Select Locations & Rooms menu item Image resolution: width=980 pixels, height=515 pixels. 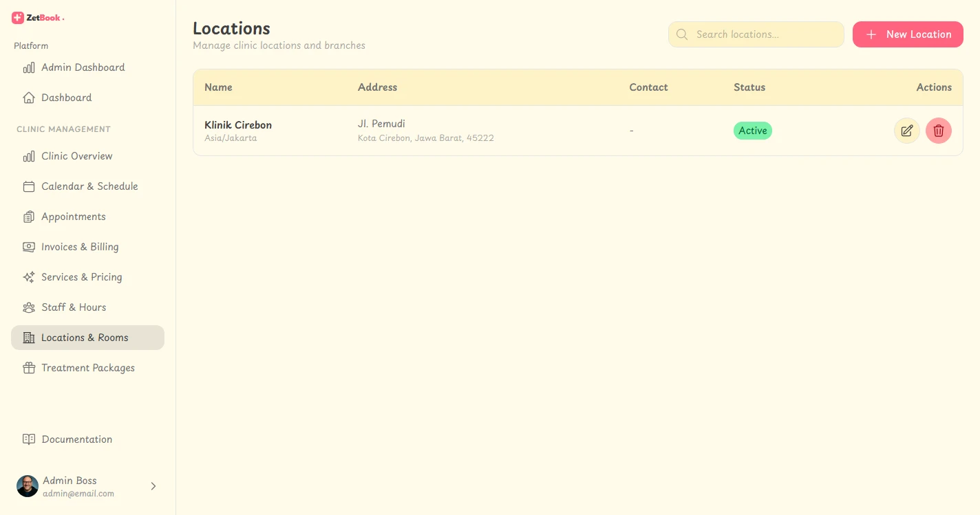87,338
